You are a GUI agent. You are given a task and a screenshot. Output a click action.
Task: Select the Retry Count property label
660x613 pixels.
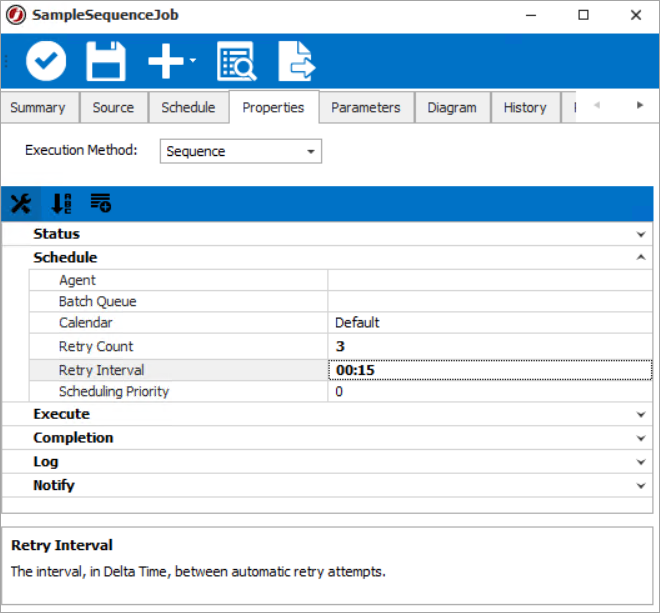[96, 346]
